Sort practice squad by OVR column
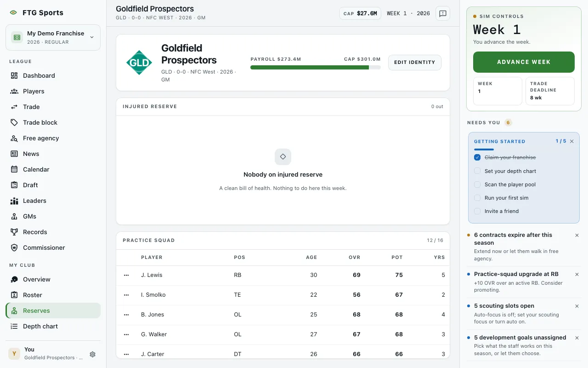This screenshot has width=588, height=368. [354, 258]
